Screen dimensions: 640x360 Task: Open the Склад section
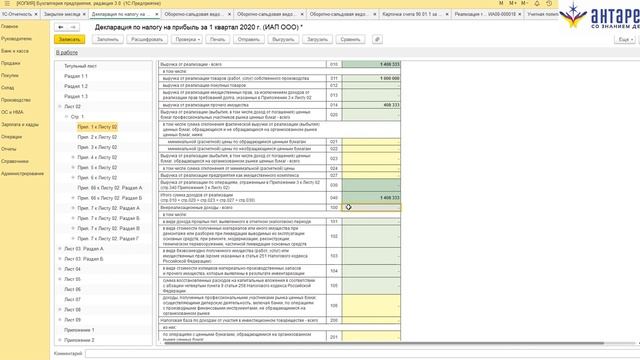pyautogui.click(x=7, y=88)
